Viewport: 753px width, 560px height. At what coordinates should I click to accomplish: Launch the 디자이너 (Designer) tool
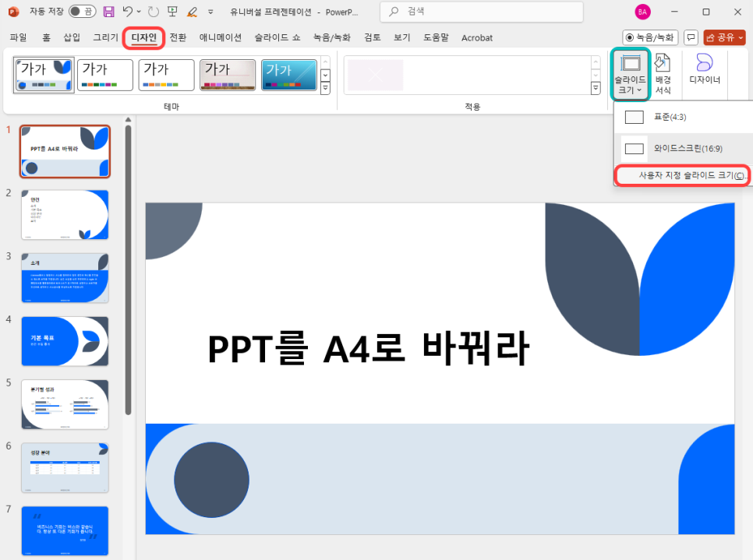pyautogui.click(x=704, y=73)
